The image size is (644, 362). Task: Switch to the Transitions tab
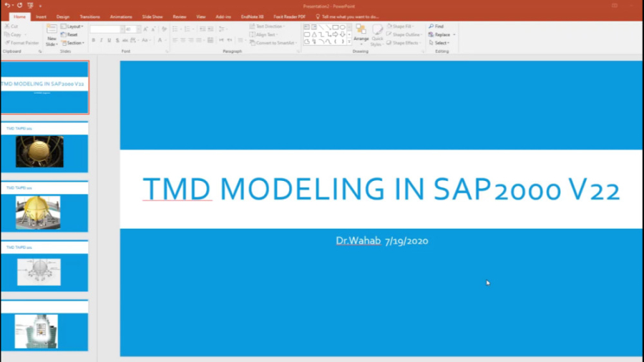coord(89,17)
